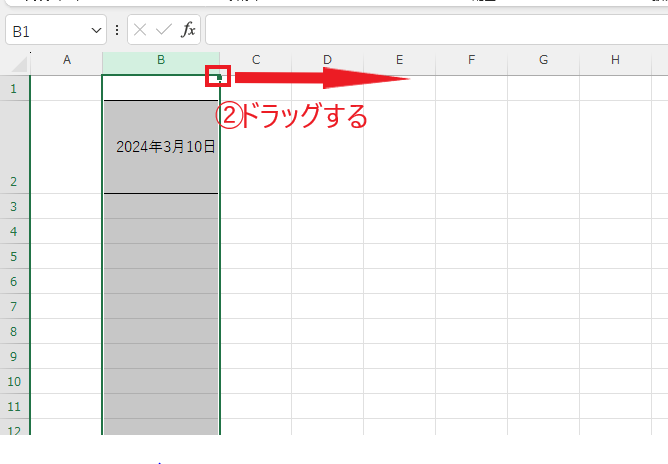This screenshot has height=464, width=668.
Task: Select column D header
Action: [327, 60]
